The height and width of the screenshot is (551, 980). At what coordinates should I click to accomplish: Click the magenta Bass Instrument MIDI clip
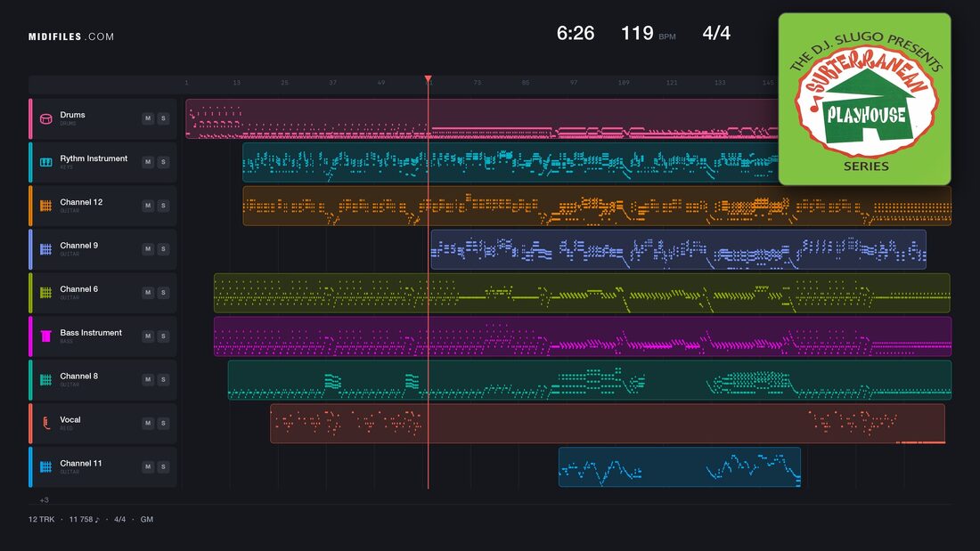point(583,336)
